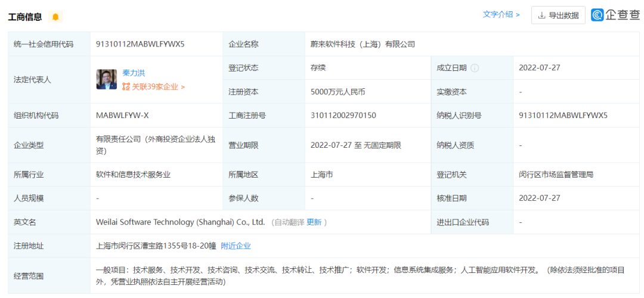Click the 经营范围 description text
The width and height of the screenshot is (644, 298).
(x=360, y=276)
